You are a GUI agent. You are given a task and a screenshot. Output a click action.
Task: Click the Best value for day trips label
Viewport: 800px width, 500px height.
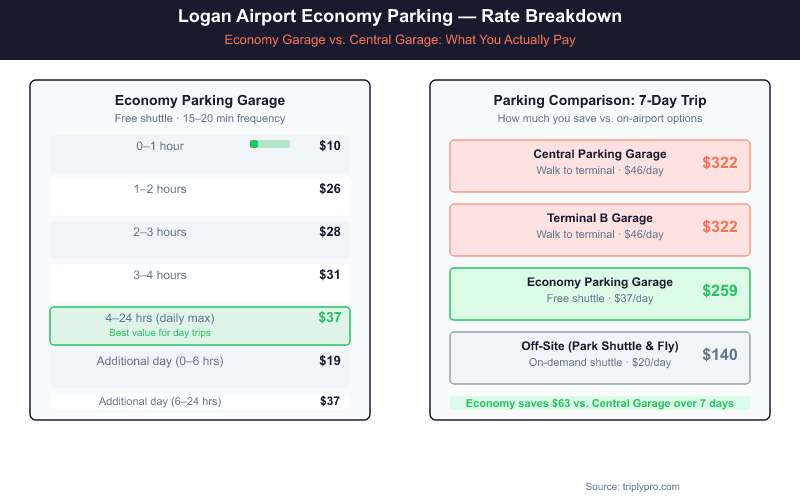[x=160, y=332]
